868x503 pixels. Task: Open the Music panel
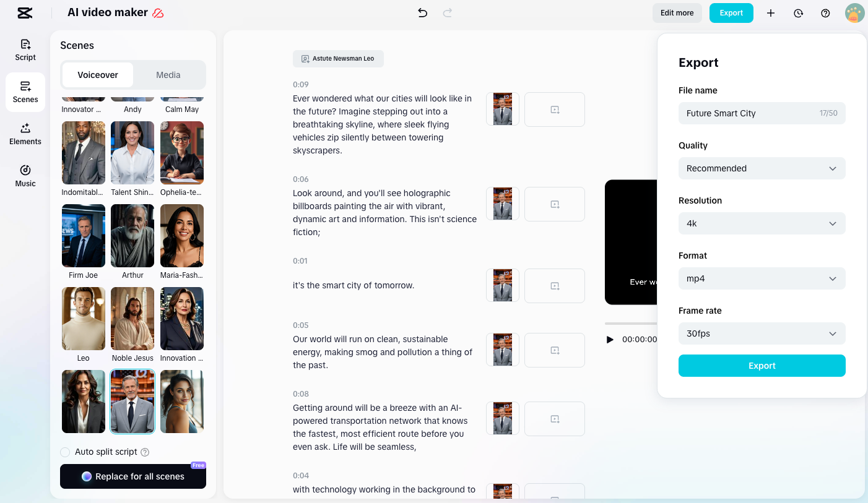coord(25,176)
